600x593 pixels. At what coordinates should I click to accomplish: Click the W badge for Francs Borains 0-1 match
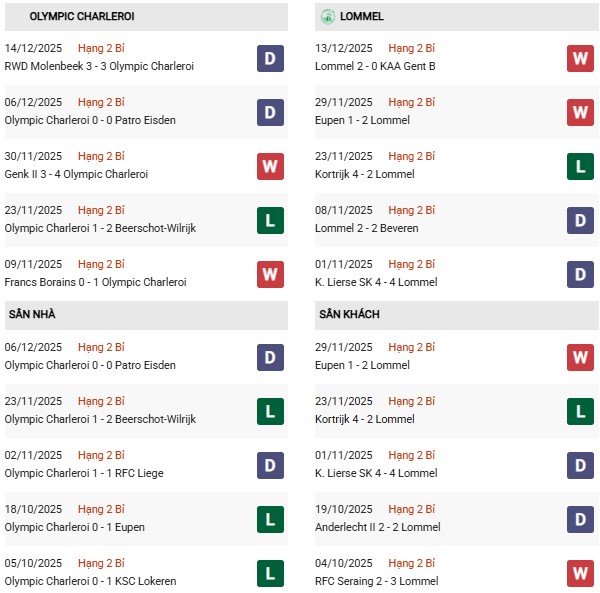click(270, 274)
